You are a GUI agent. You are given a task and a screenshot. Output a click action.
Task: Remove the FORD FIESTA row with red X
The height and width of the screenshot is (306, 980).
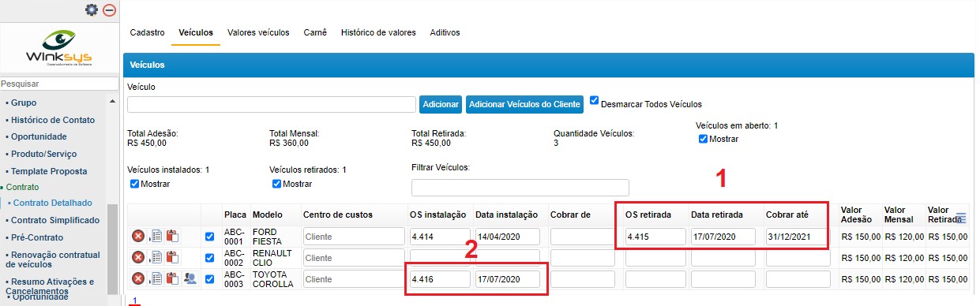[x=138, y=236]
